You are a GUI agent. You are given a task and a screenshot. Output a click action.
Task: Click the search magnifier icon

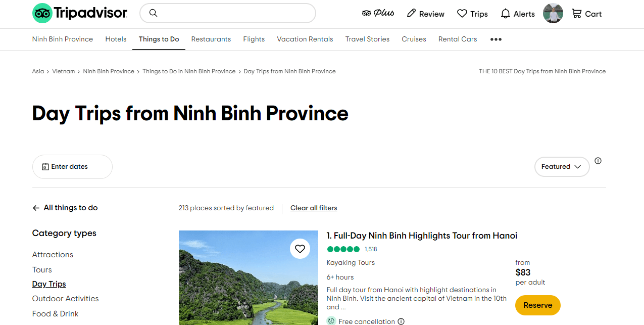(x=154, y=13)
